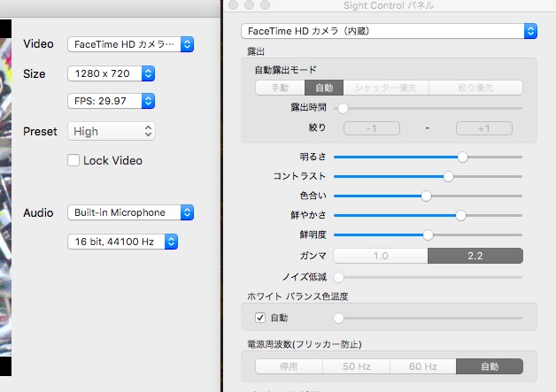This screenshot has width=556, height=392.
Task: Open the FaceTime HD カメラ（内蔵） camera selector
Action: 389,31
